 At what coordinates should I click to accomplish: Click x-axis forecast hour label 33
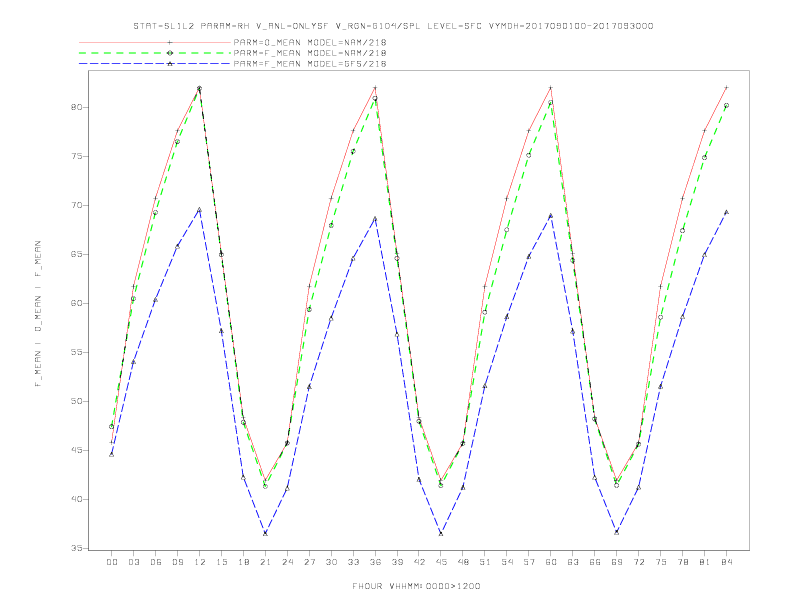353,563
